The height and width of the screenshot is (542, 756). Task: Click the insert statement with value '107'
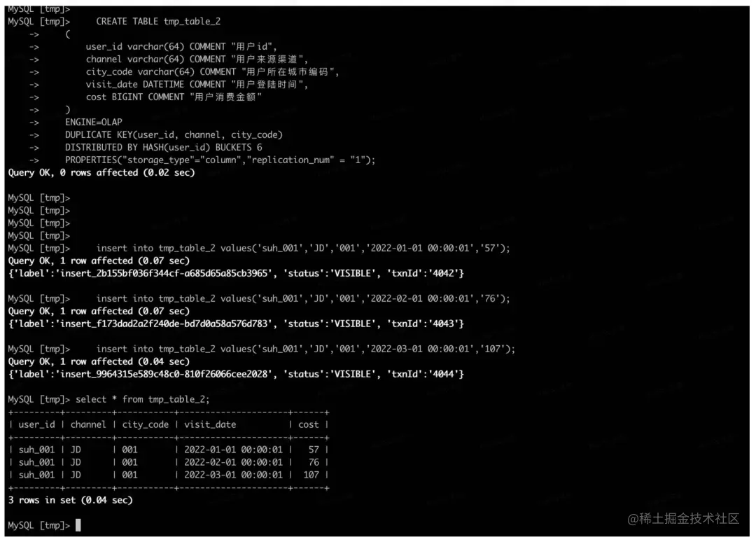tap(305, 349)
